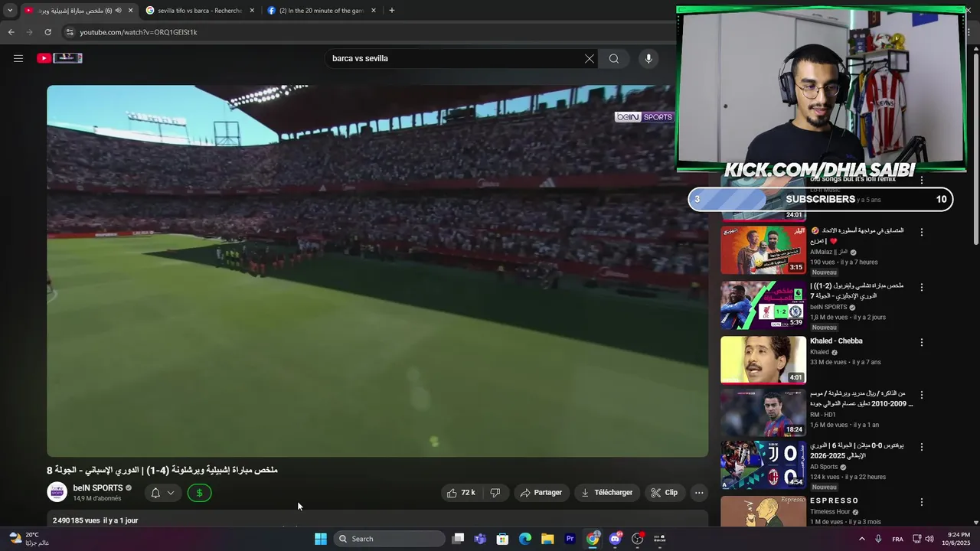This screenshot has width=980, height=551.
Task: Open options menu for lofi remix video
Action: [x=922, y=181]
